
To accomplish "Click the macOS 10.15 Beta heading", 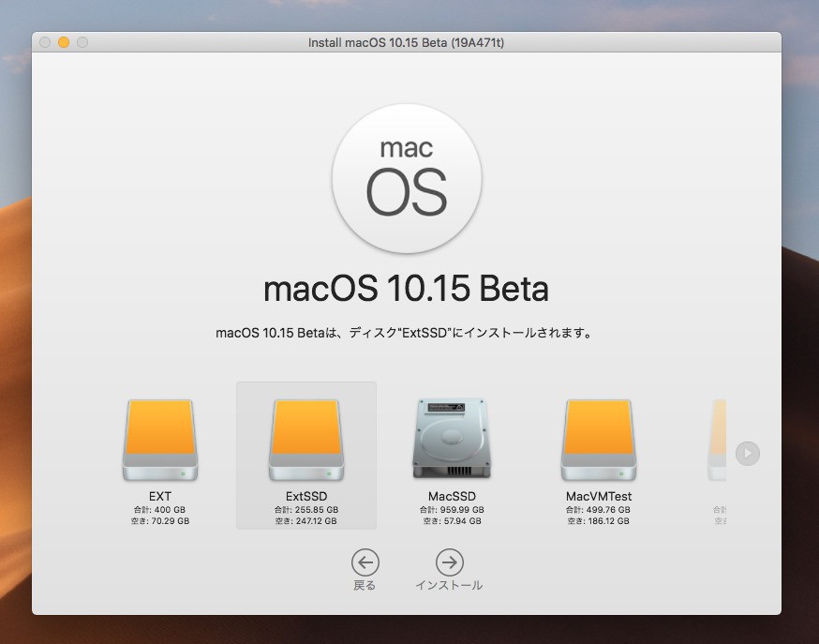I will [x=406, y=289].
